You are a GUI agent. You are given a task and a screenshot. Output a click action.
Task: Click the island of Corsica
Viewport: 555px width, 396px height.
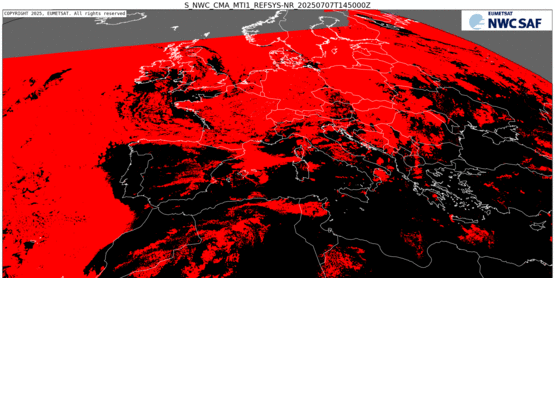298,153
